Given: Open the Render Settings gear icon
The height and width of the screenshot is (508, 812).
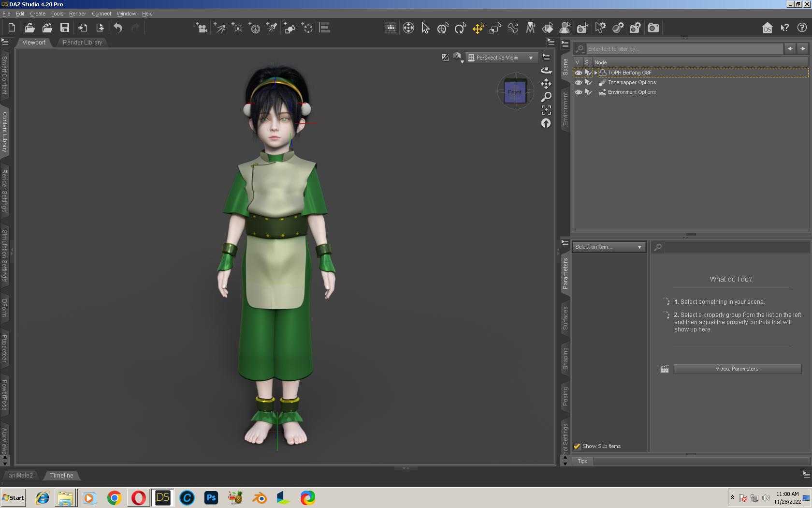Looking at the screenshot, I should pyautogui.click(x=635, y=28).
